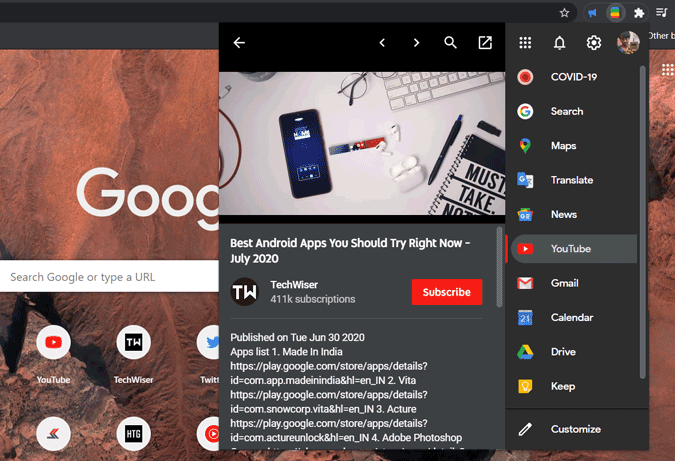Open search magnifier in the YouTube panel
The image size is (675, 461).
(450, 43)
